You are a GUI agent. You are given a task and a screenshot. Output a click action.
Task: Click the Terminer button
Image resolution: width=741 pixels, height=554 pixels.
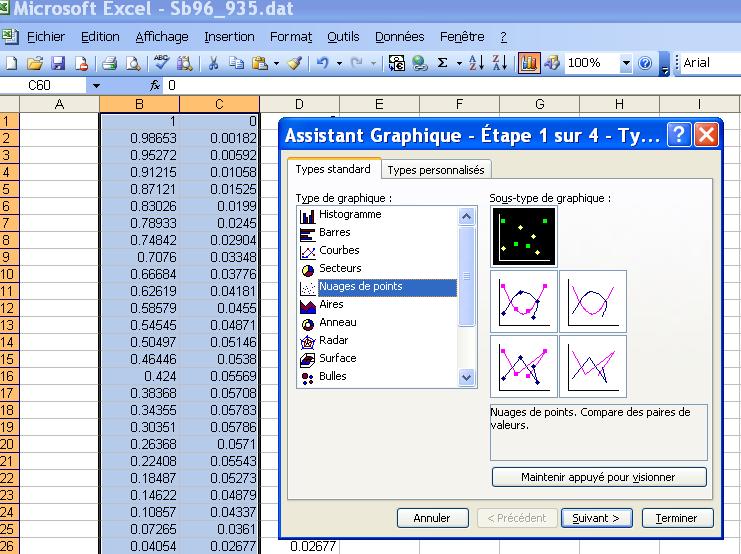coord(676,518)
